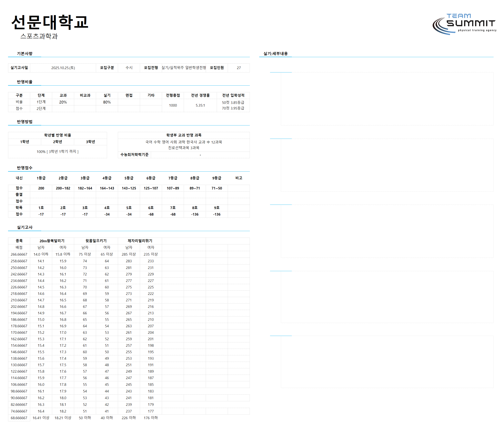This screenshot has height=428, width=504.
Task: Click 176 이하 female long jump cell
Action: click(151, 418)
